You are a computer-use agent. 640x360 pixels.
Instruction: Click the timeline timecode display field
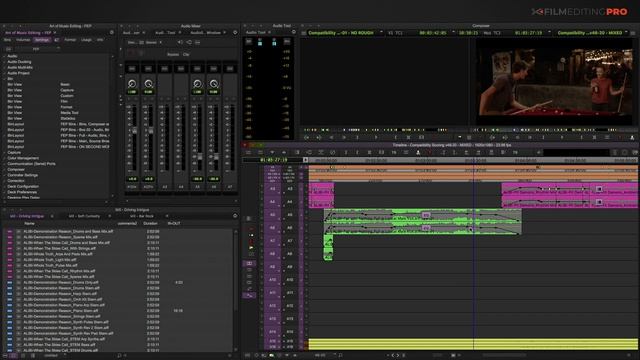pyautogui.click(x=273, y=160)
